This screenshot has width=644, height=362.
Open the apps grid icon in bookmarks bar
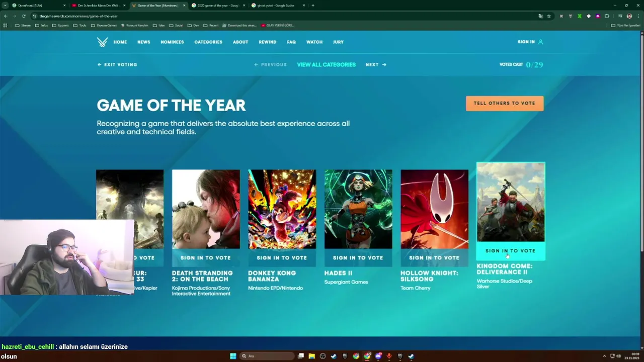(x=6, y=25)
